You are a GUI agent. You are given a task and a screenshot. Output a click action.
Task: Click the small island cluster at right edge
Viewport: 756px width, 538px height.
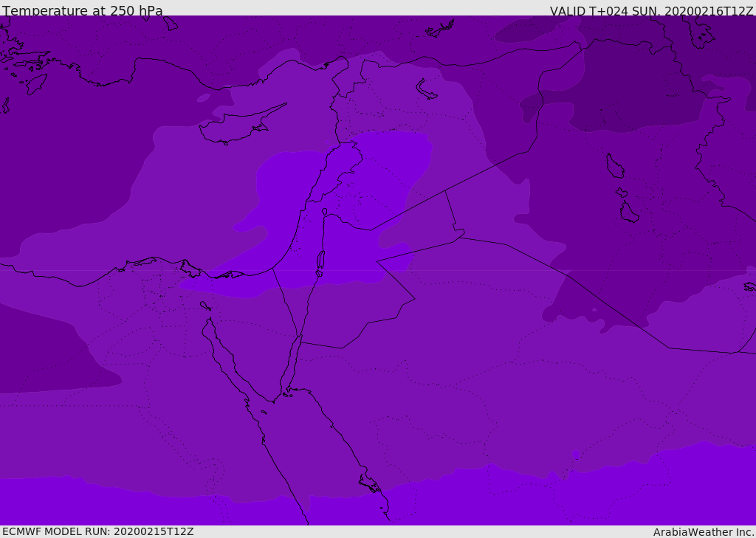pos(749,286)
